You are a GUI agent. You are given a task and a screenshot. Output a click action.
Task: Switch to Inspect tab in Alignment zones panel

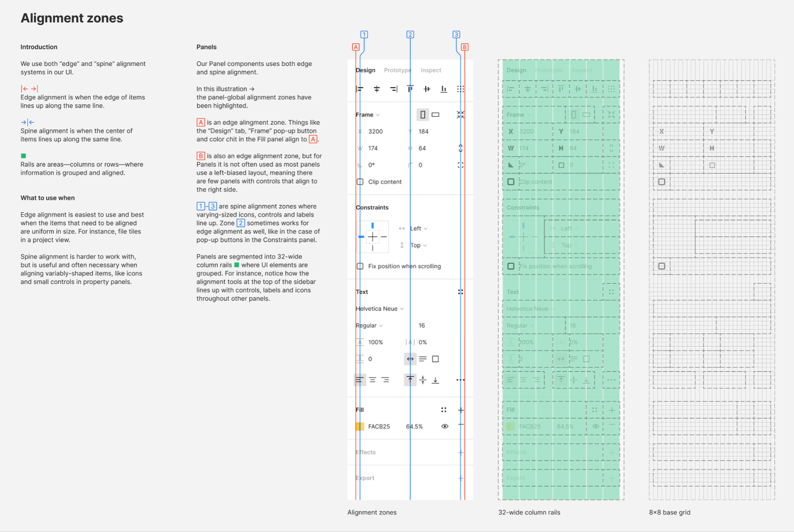(431, 70)
